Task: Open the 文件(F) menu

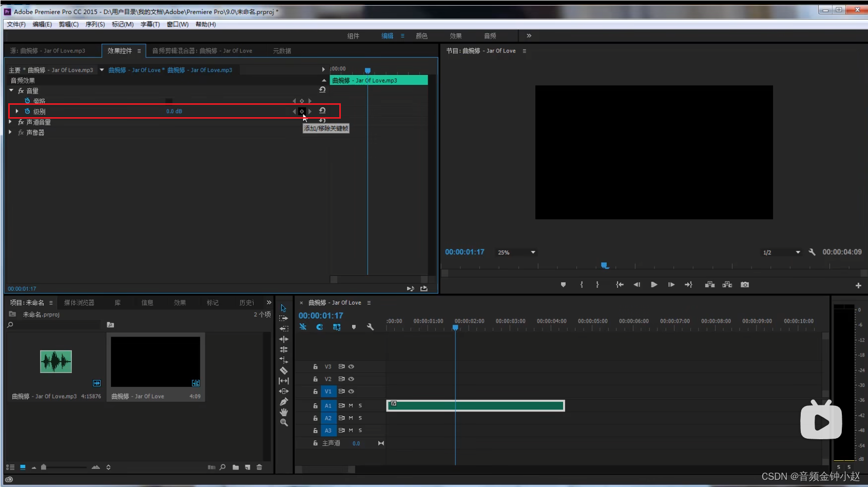Action: point(16,24)
